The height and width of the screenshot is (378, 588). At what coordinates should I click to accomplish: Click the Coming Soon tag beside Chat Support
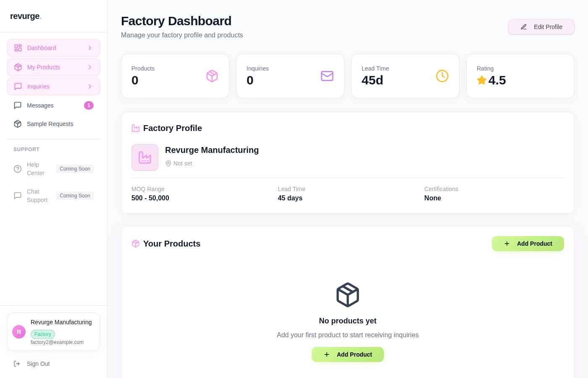coord(75,196)
